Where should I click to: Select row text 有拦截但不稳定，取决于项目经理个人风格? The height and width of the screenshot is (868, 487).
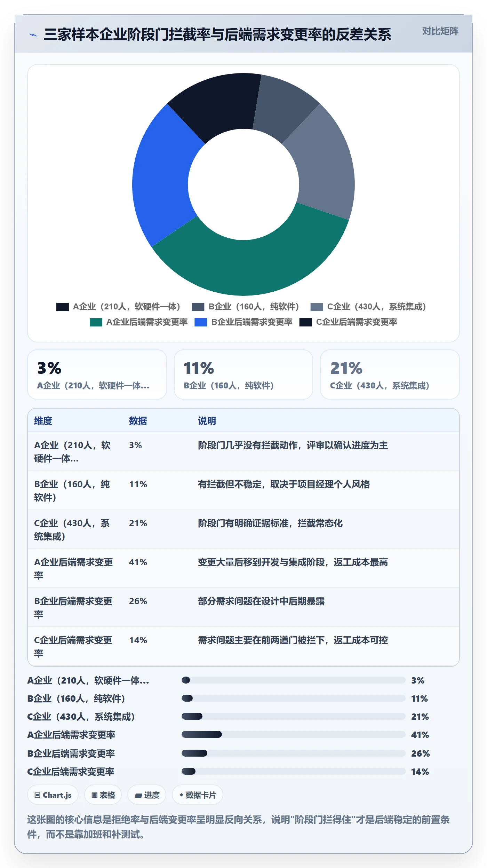pyautogui.click(x=284, y=484)
